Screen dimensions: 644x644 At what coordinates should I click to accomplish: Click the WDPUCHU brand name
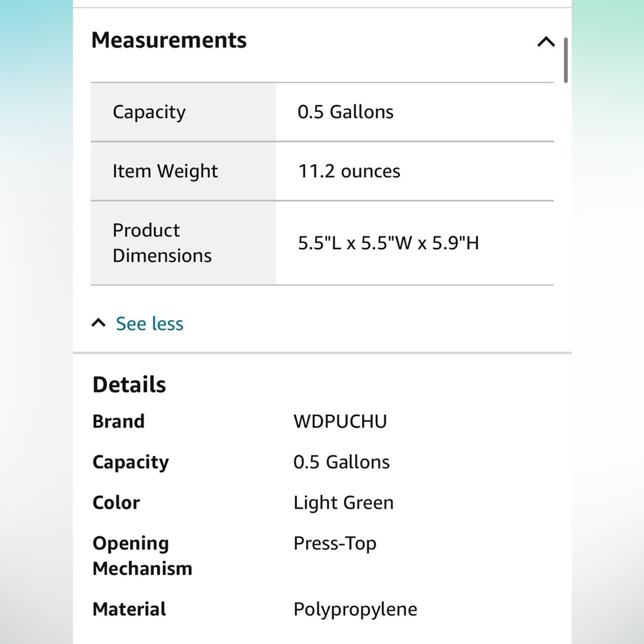[x=340, y=421]
